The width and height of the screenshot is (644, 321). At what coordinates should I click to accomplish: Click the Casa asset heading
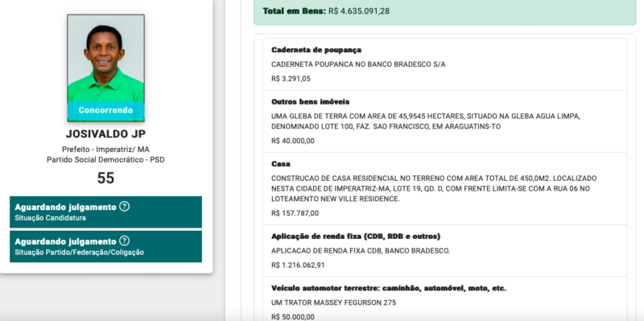tap(281, 164)
